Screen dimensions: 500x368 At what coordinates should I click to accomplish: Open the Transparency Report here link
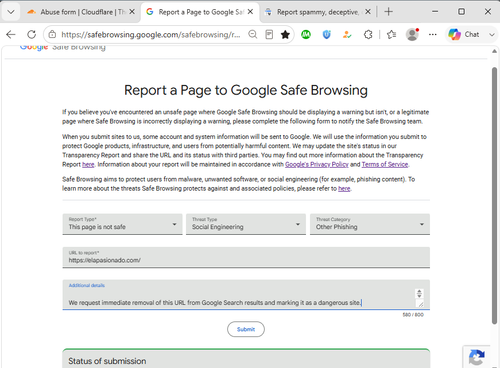(88, 164)
